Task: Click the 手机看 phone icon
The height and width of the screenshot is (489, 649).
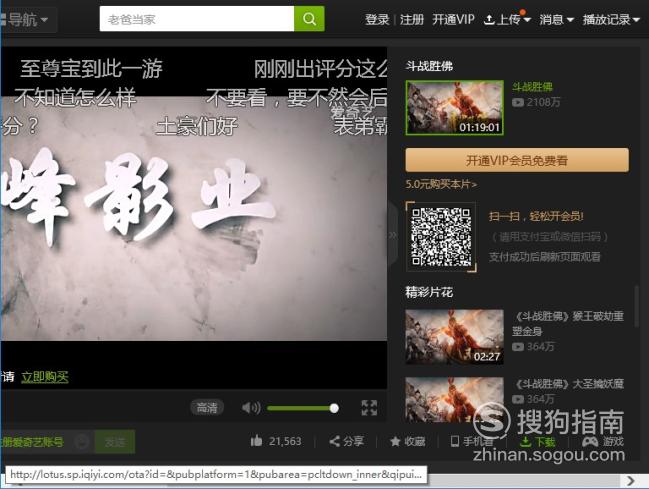Action: [454, 441]
